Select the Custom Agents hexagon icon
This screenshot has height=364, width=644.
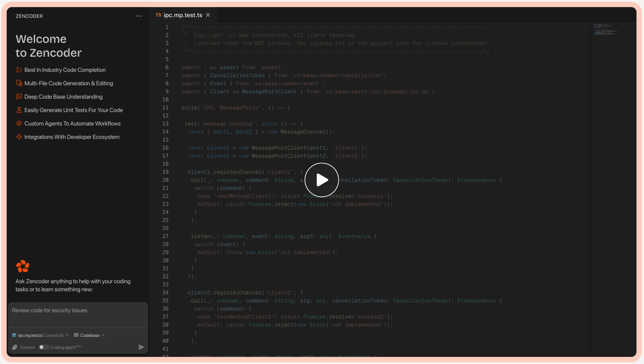[19, 123]
